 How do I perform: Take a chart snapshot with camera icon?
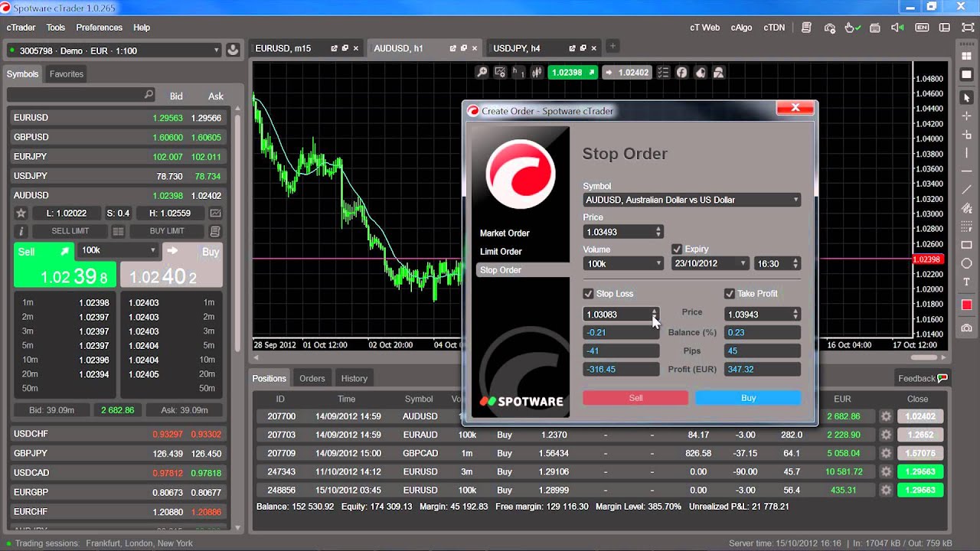(966, 328)
